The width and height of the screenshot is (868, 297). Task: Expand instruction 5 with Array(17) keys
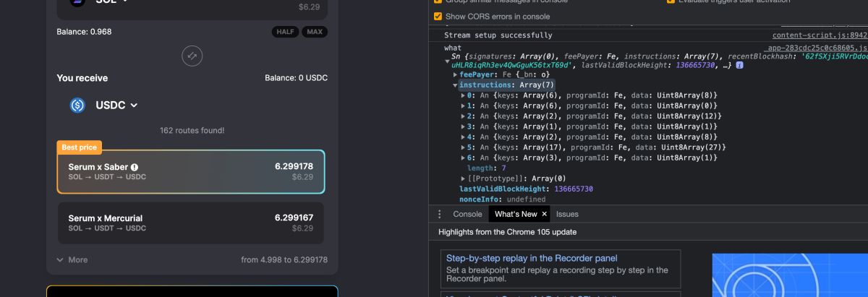point(463,147)
